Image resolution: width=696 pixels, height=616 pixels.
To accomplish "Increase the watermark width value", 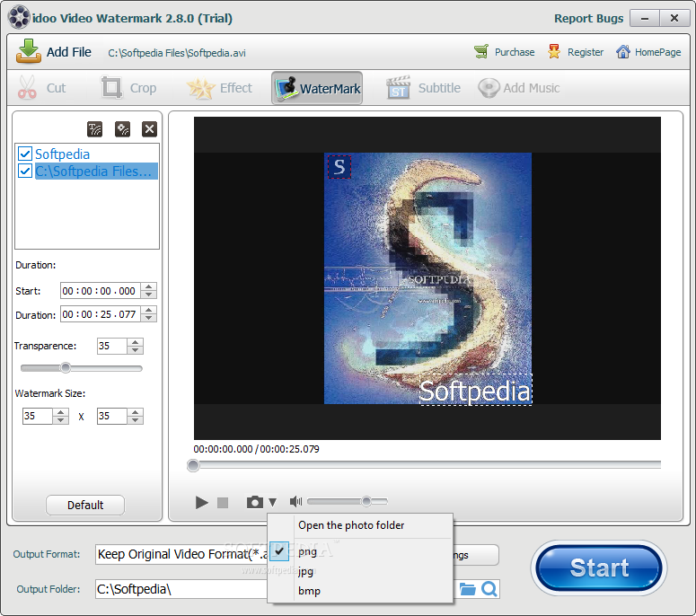I will pos(60,412).
